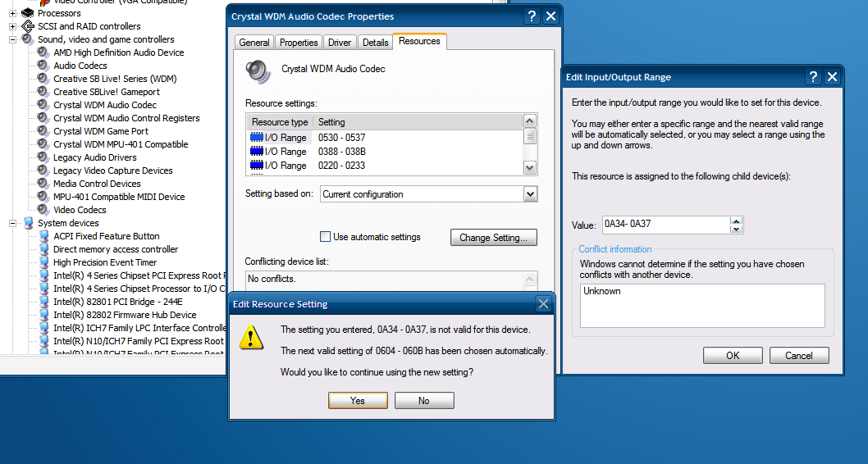Select the AMD High Definition Audio Device icon
This screenshot has width=868, height=464.
point(43,52)
